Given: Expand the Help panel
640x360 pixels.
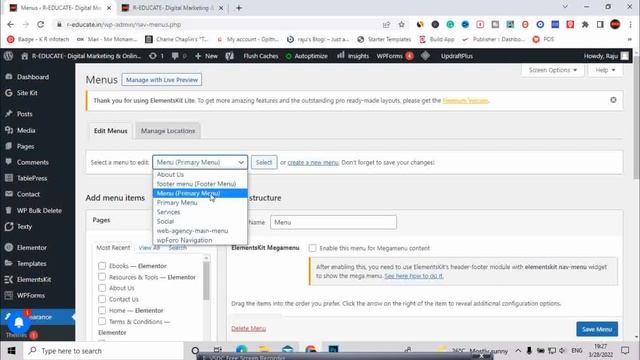Looking at the screenshot, I should click(x=605, y=70).
